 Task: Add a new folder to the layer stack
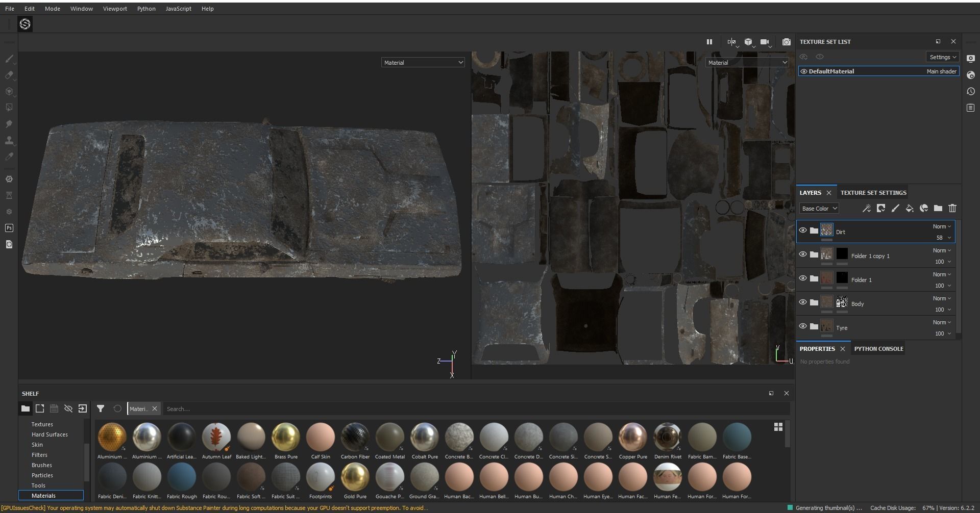click(938, 208)
